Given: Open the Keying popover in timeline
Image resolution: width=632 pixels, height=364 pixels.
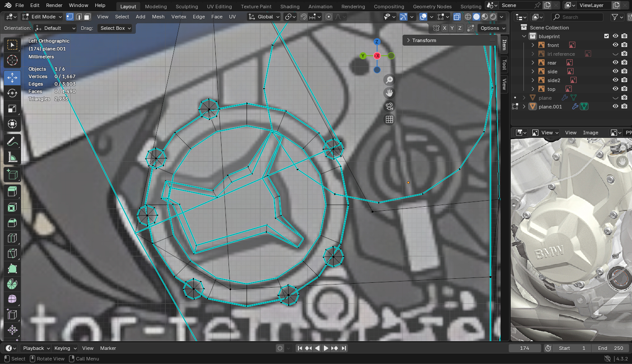Looking at the screenshot, I should tap(65, 348).
